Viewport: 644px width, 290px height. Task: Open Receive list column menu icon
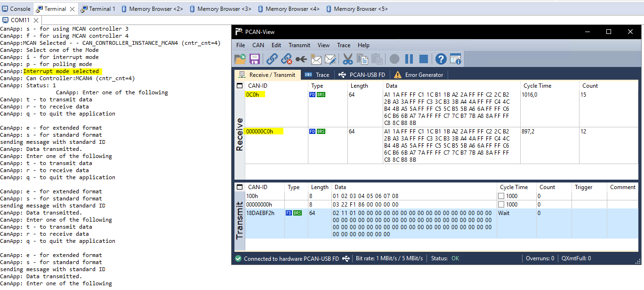coord(239,86)
